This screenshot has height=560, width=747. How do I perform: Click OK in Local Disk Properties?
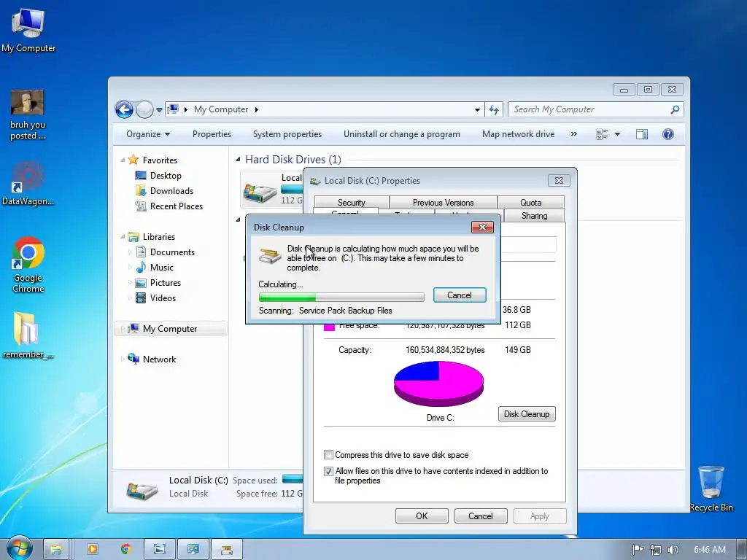point(422,516)
